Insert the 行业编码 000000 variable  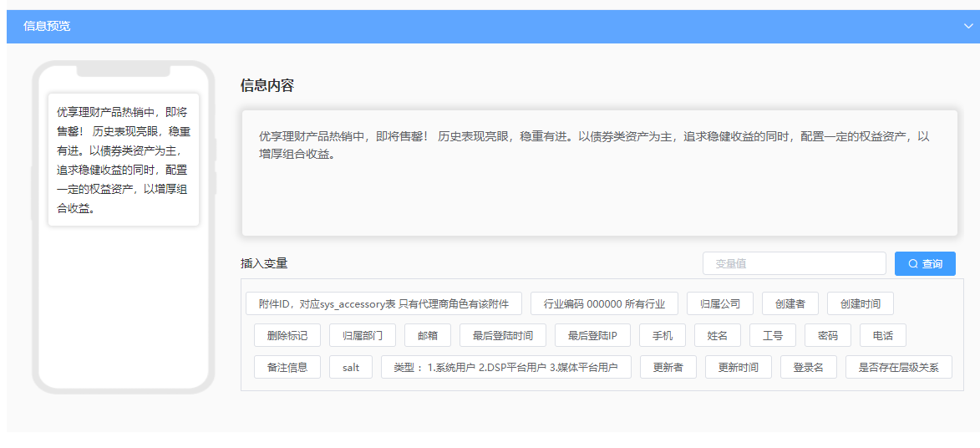604,303
